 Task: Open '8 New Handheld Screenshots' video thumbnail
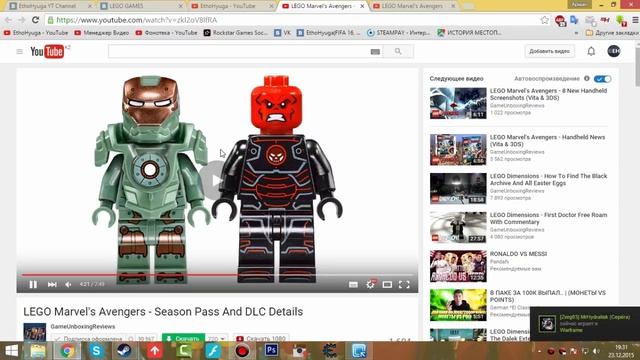tap(458, 103)
